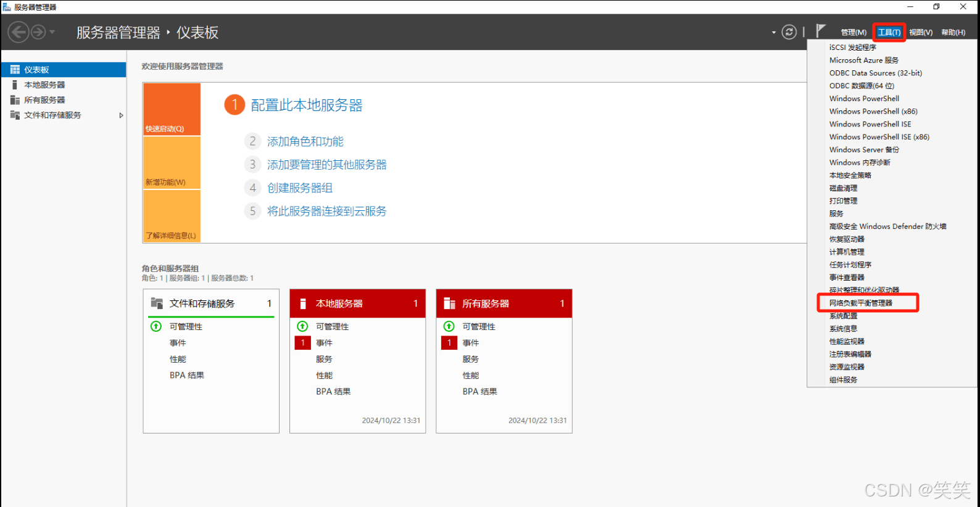This screenshot has height=507, width=980.
Task: Click the 本地服务器 icon in sidebar
Action: [x=15, y=85]
